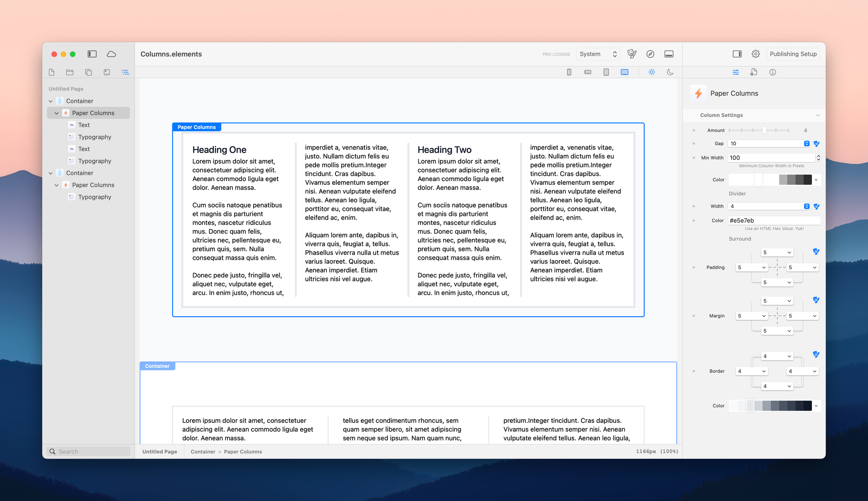
Task: Select first Typography item in the tree
Action: pyautogui.click(x=94, y=137)
